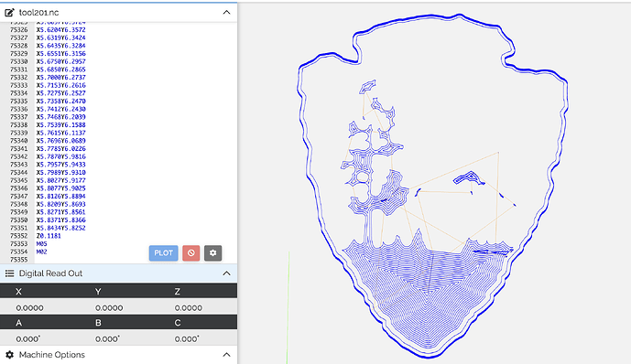Viewport: 631px width, 364px height.
Task: Click the M02 end program line
Action: 41,252
